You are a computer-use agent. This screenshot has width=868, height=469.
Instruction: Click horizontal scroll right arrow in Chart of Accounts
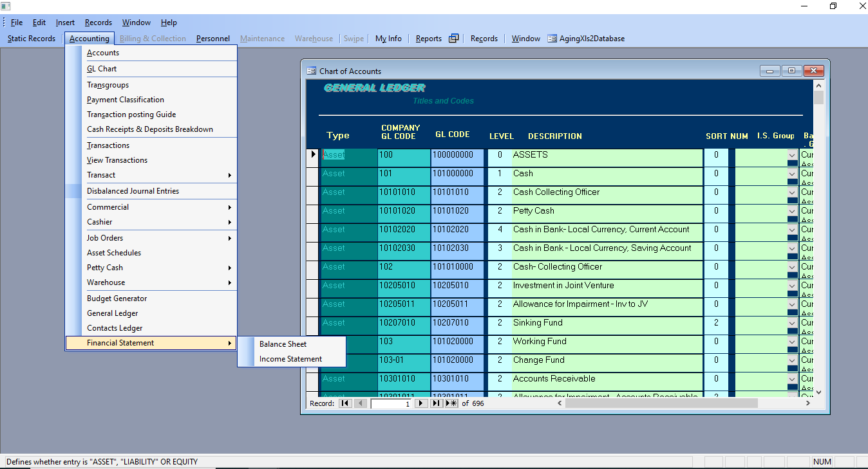point(809,403)
